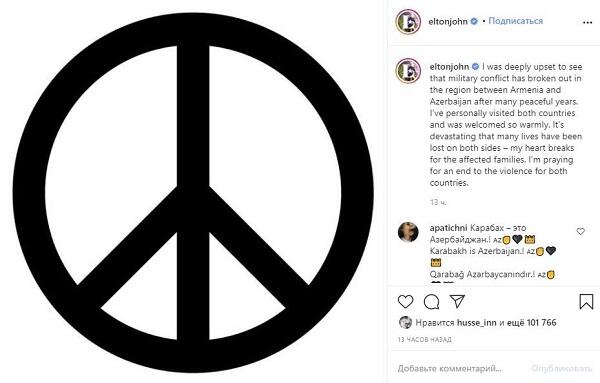Screen dimensions: 600x383
Task: View the ещё 101 766 likes list
Action: (x=532, y=323)
